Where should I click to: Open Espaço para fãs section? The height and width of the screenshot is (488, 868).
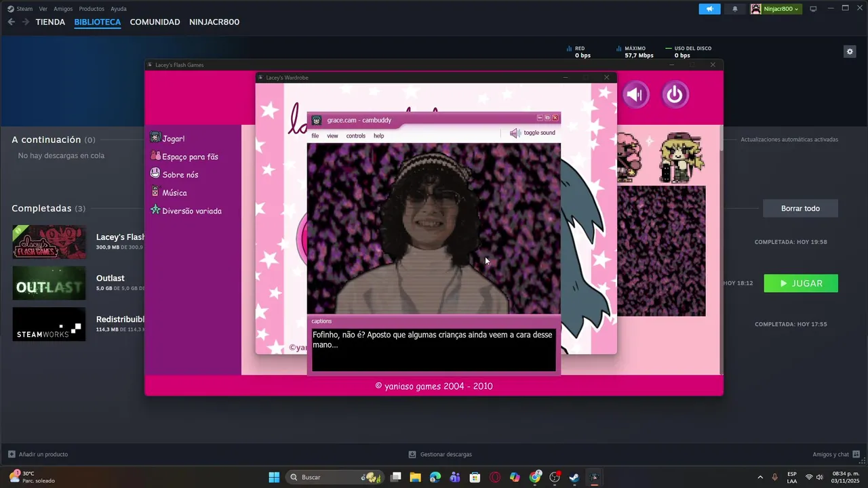click(190, 157)
